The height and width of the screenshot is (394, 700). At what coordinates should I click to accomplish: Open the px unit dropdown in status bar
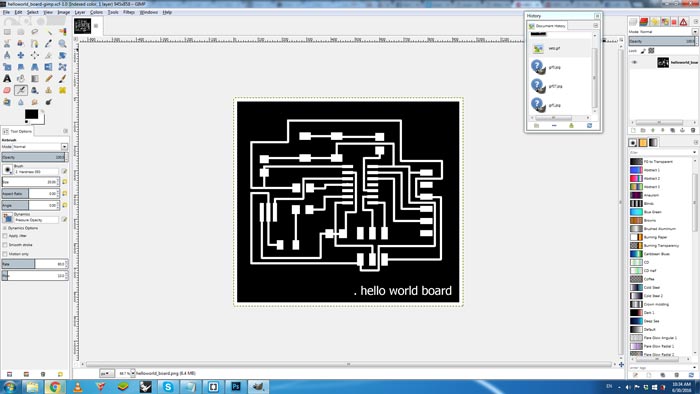tap(106, 373)
